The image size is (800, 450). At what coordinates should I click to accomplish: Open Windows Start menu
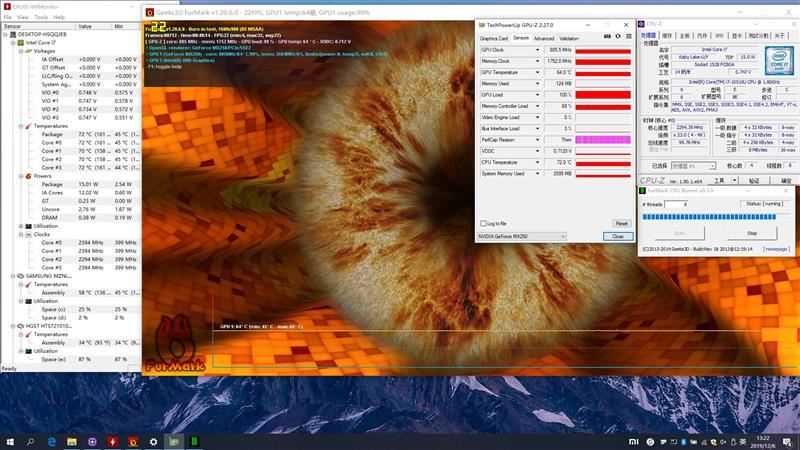[x=10, y=442]
